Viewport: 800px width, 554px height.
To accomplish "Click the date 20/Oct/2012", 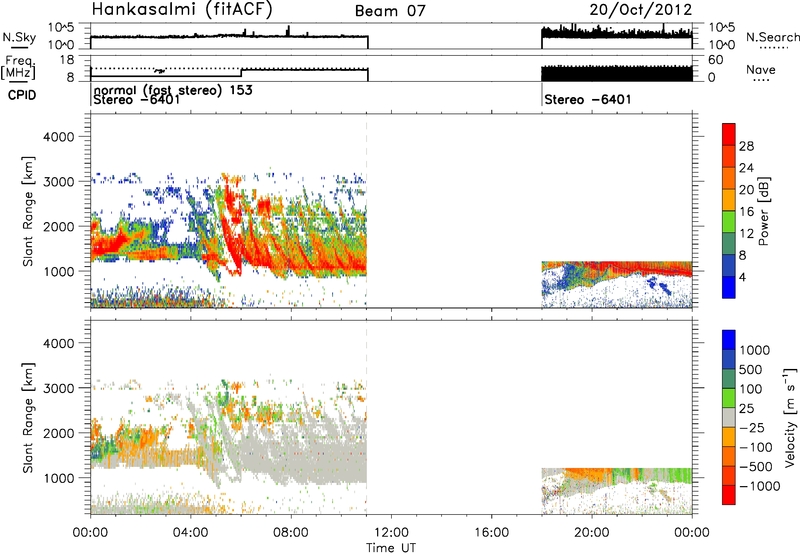I will pos(641,10).
